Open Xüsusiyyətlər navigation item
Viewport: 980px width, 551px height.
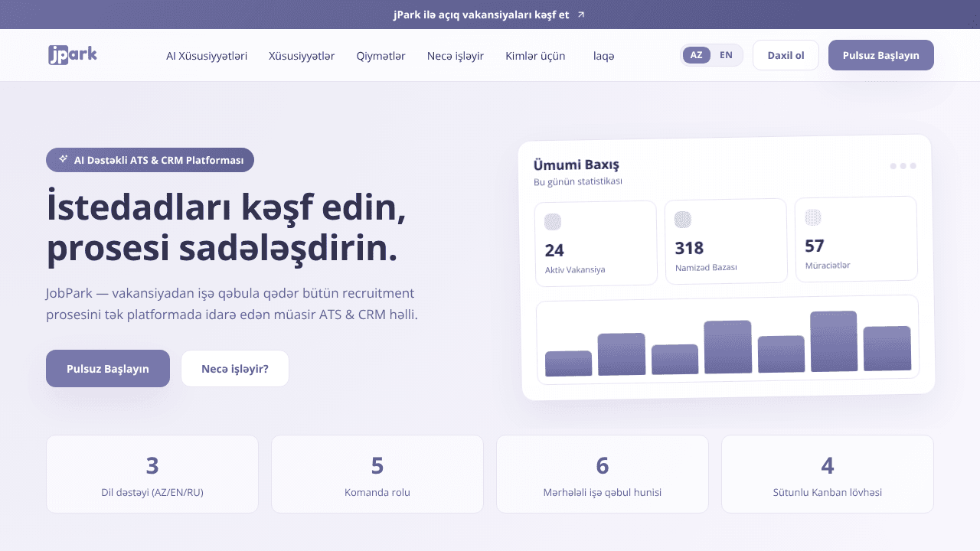pyautogui.click(x=302, y=56)
